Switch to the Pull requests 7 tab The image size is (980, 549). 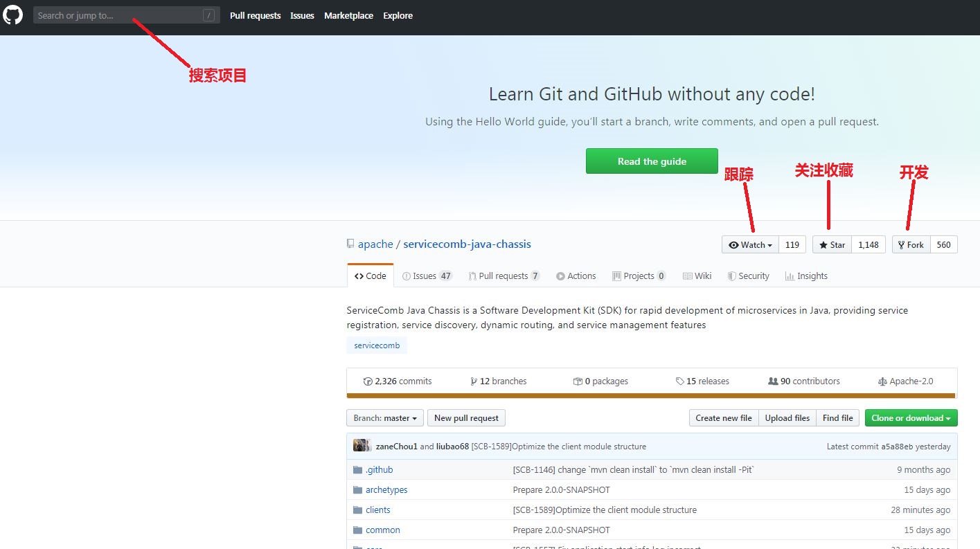[x=504, y=276]
